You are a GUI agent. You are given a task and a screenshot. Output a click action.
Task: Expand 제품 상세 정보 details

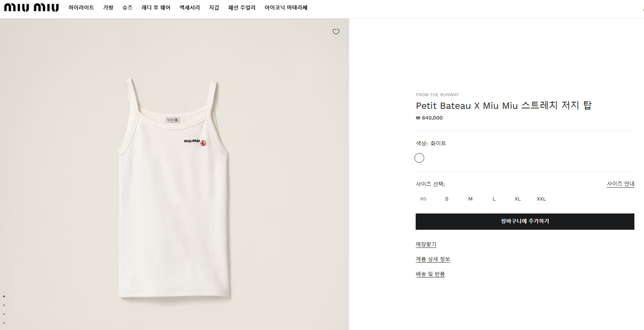[x=433, y=259]
